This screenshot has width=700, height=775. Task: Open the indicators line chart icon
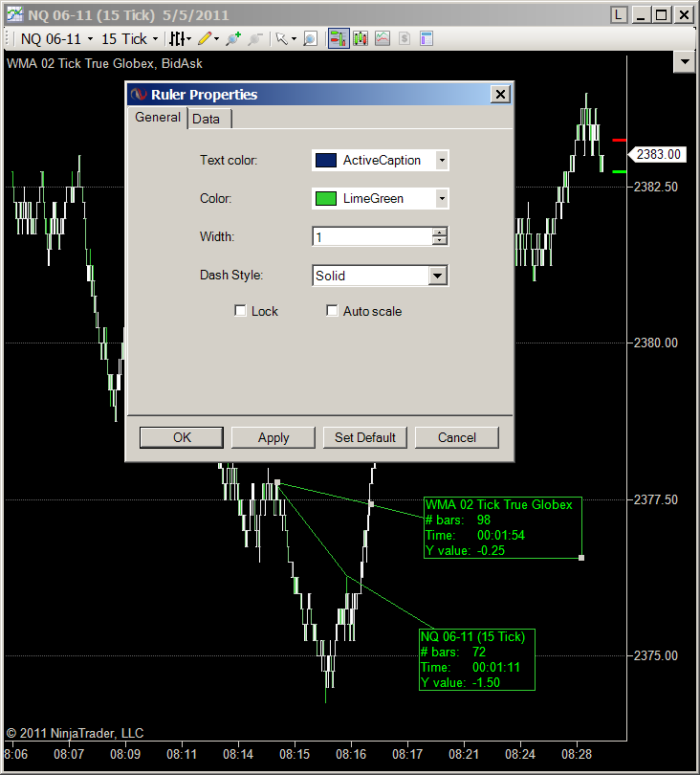point(383,38)
